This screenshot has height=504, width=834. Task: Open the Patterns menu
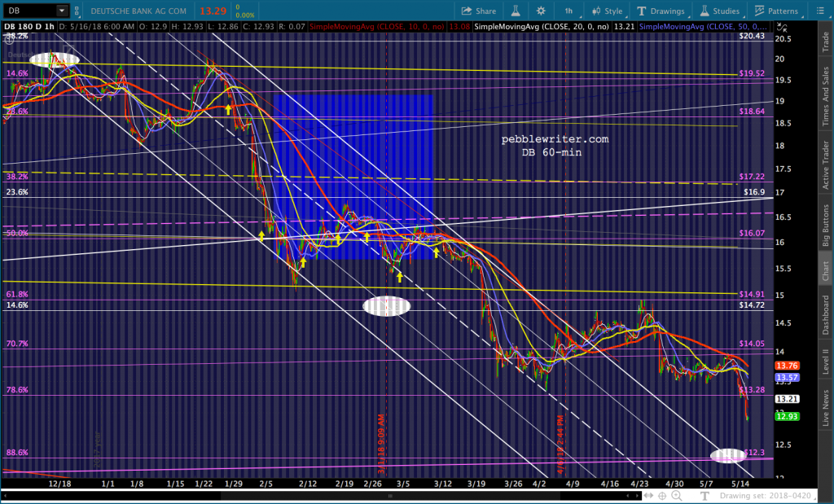point(775,11)
